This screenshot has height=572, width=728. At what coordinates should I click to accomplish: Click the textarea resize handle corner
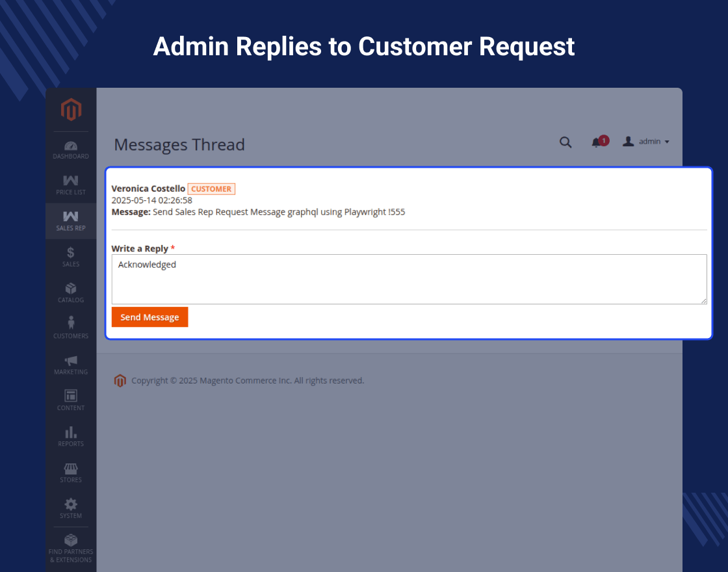click(704, 301)
